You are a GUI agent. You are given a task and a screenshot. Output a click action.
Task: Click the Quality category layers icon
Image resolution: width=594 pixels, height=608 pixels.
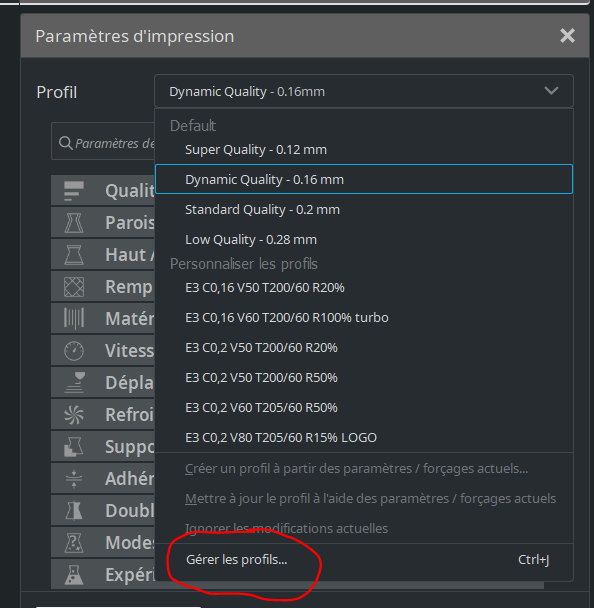point(74,191)
